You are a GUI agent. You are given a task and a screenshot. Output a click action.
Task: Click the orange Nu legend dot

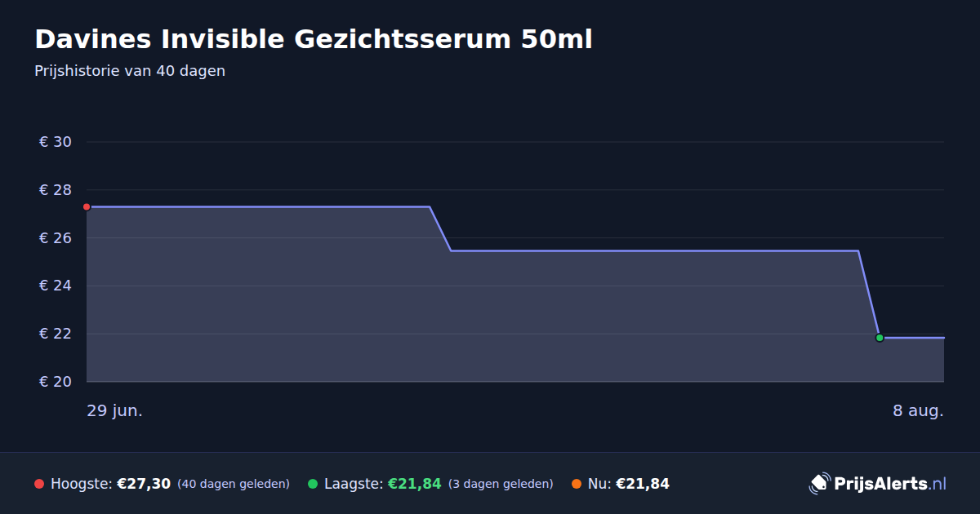point(577,484)
